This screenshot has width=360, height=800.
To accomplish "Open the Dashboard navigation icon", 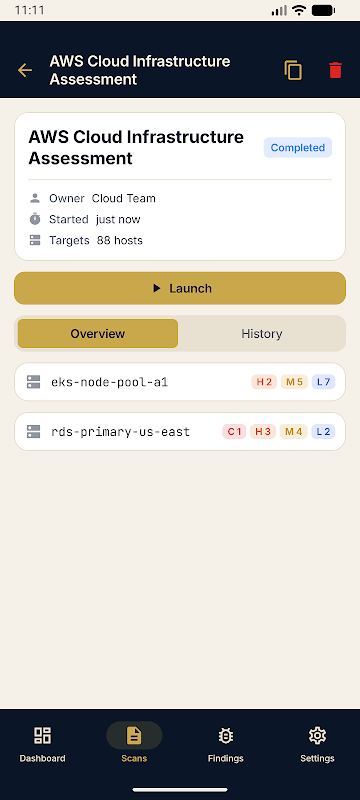I will tap(42, 735).
